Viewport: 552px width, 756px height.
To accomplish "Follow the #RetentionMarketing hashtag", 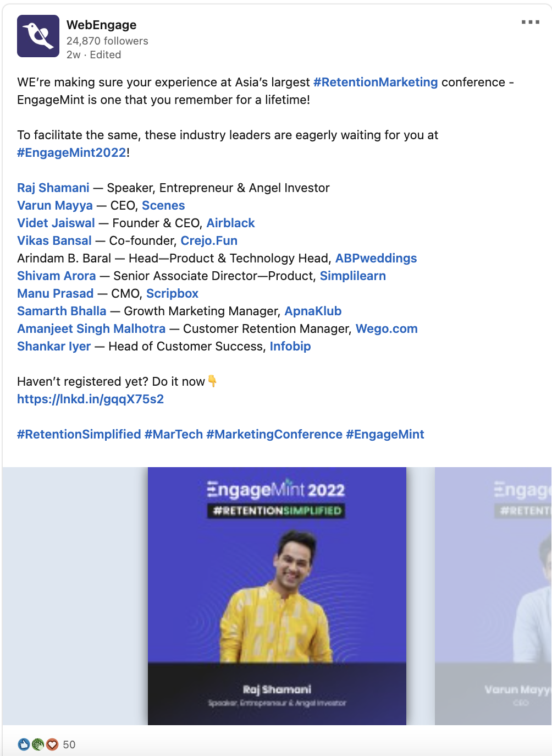I will point(376,82).
